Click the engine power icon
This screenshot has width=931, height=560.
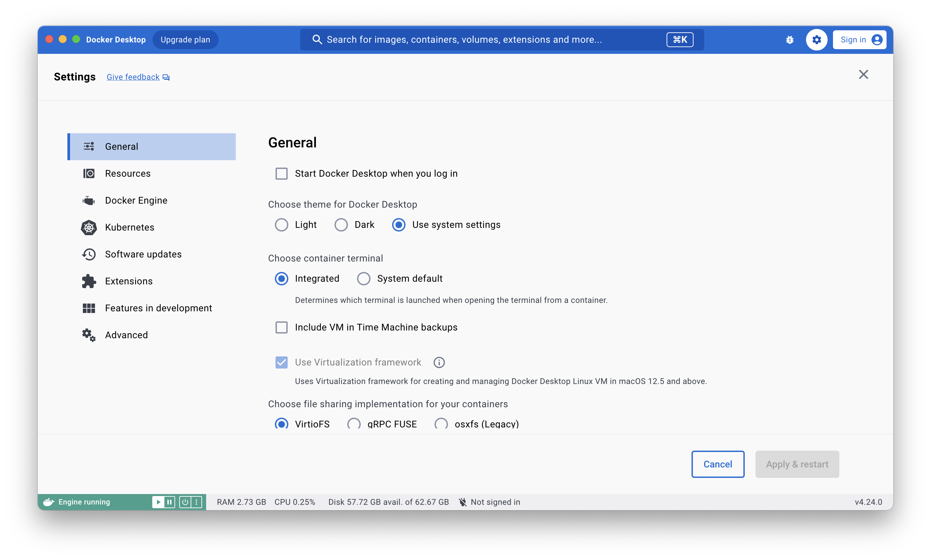tap(185, 502)
